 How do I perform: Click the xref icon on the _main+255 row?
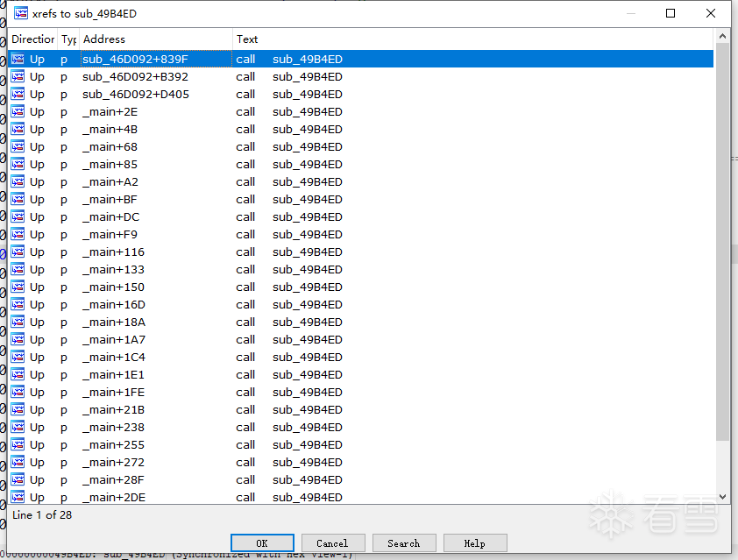18,444
